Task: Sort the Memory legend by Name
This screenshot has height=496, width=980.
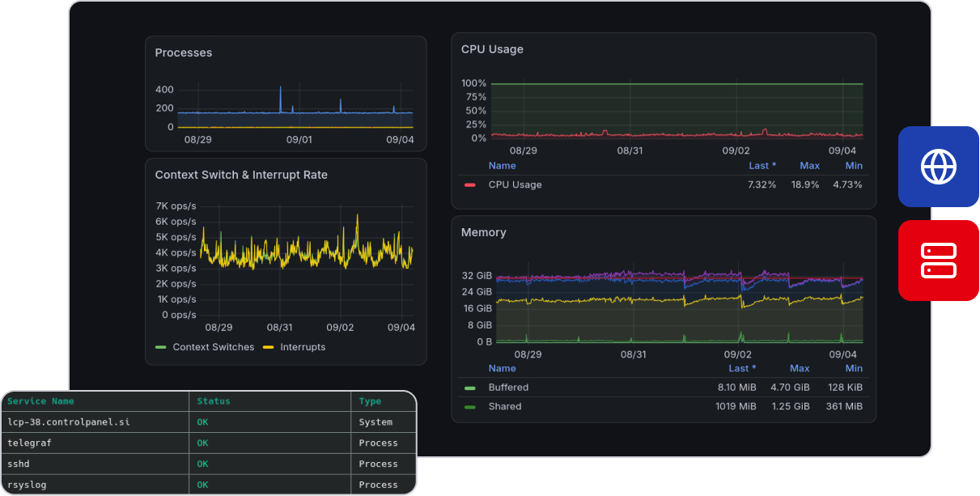Action: [502, 368]
